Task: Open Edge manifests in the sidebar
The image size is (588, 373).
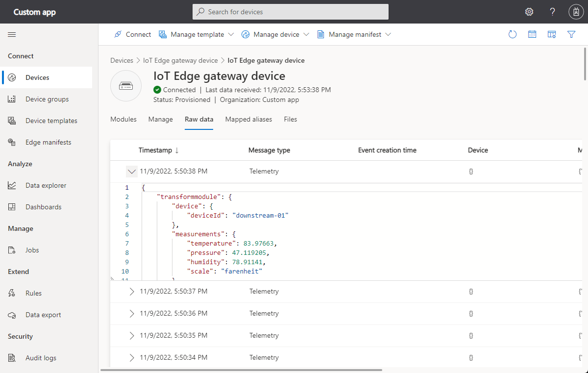Action: coord(46,142)
